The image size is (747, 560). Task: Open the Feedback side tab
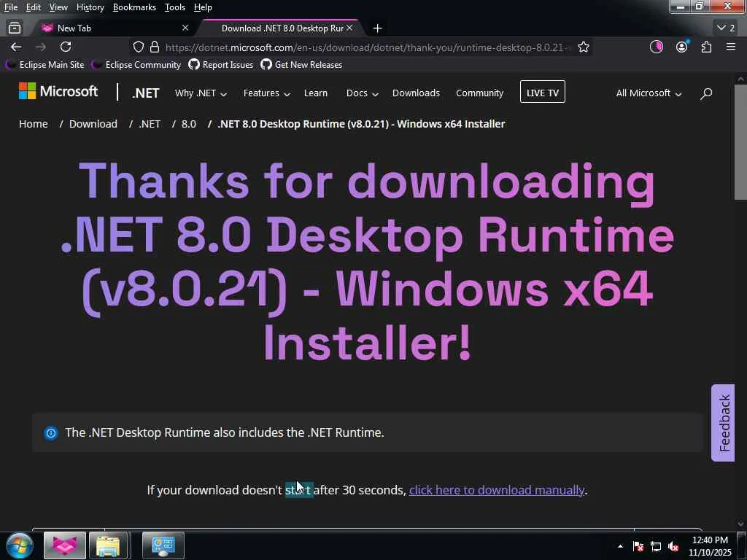pos(723,423)
